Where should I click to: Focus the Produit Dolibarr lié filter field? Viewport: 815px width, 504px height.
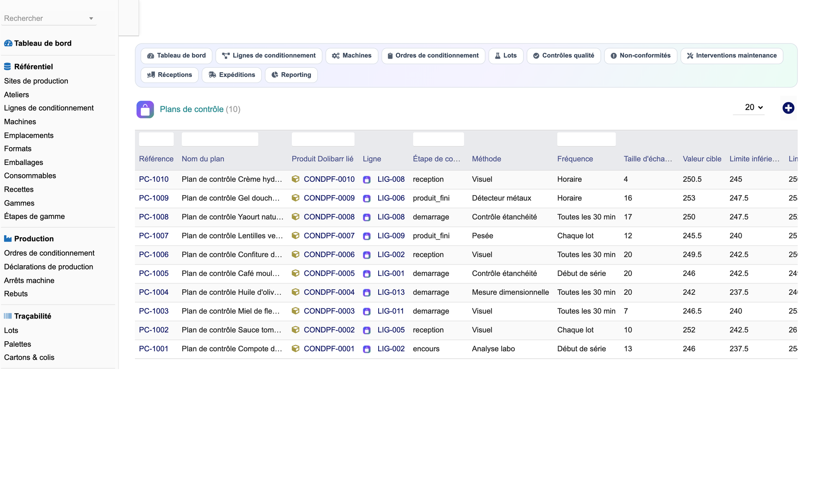323,139
